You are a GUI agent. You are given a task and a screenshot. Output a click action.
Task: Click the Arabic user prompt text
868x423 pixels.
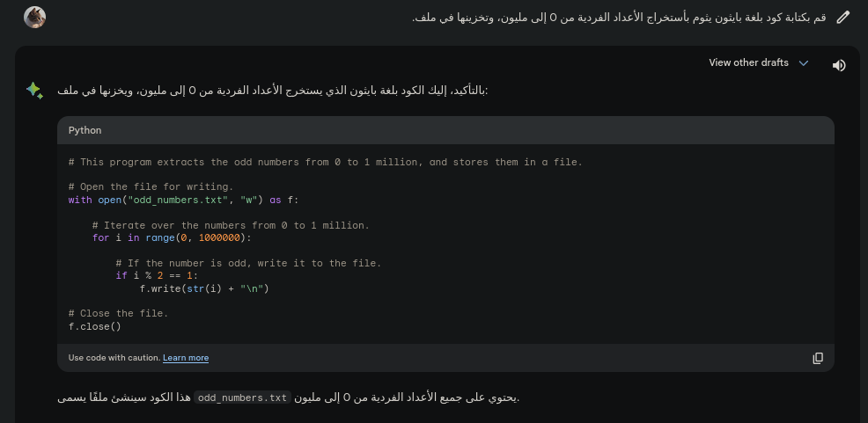(619, 18)
